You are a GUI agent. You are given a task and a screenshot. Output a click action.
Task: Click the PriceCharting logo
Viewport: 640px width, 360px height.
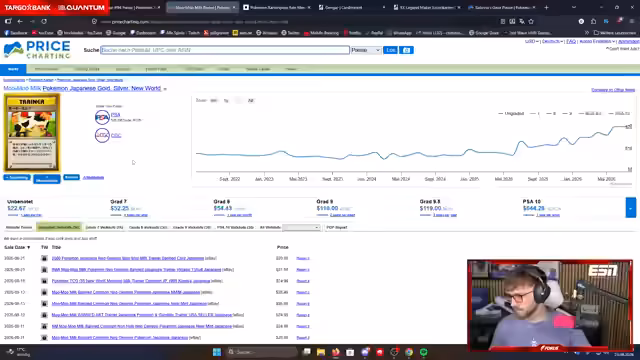tap(37, 51)
